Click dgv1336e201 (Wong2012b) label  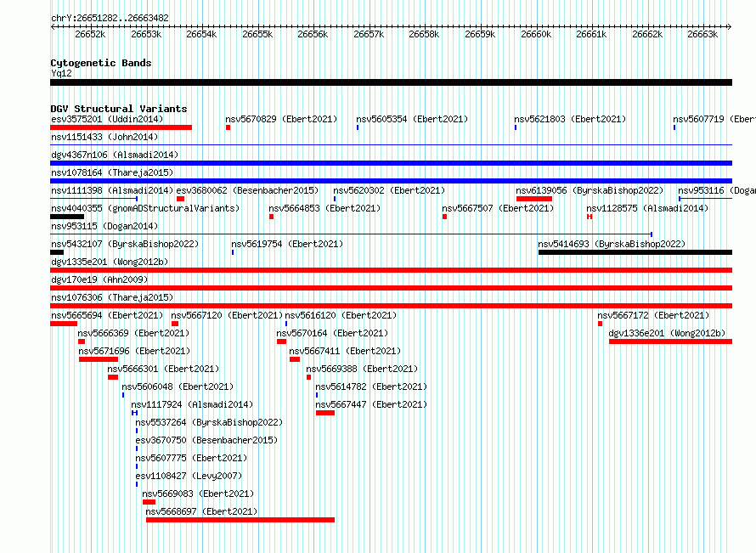[x=667, y=333]
